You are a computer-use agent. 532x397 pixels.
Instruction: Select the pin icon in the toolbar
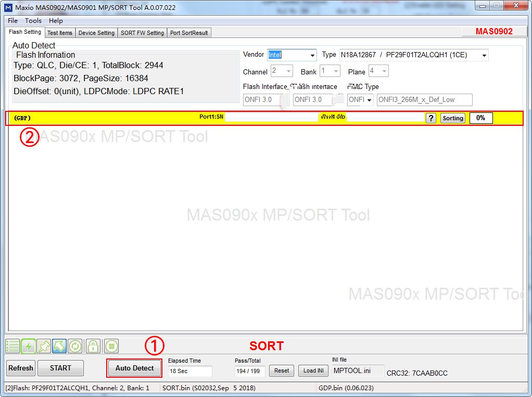[44, 345]
